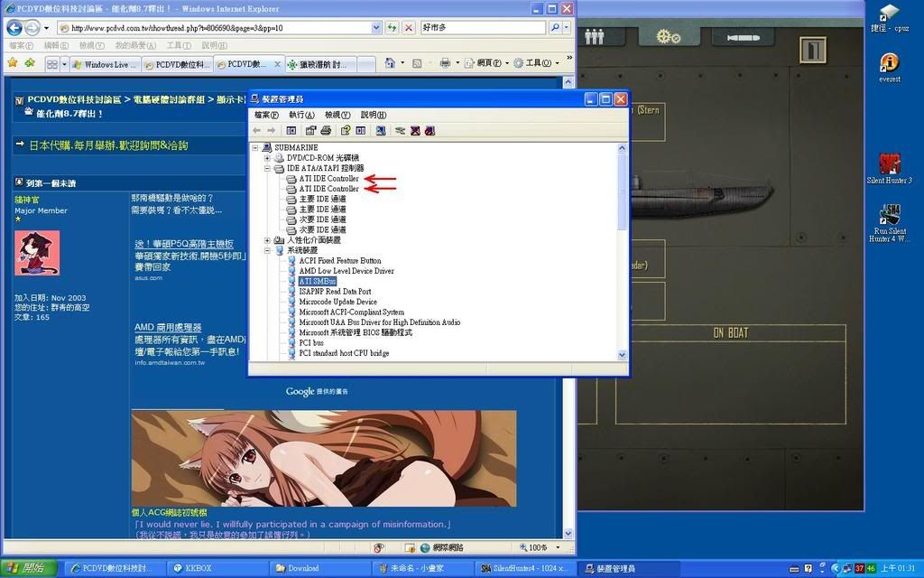Click the Update driver toolbar icon
The image size is (924, 578).
pyautogui.click(x=400, y=130)
